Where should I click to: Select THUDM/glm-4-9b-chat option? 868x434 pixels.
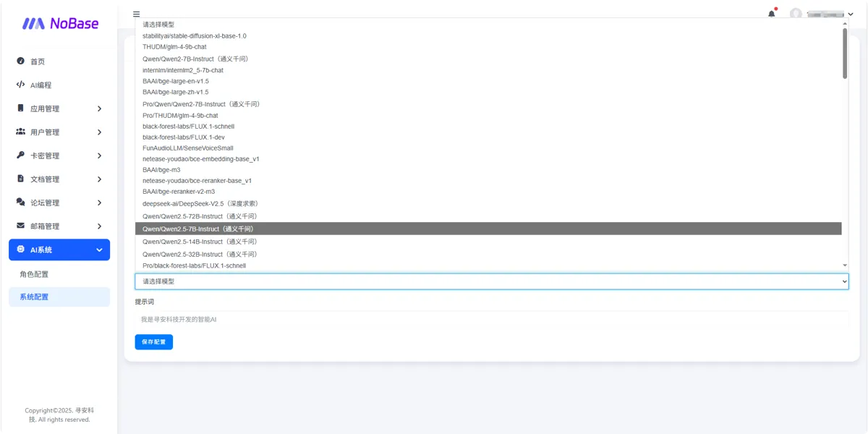[488, 46]
